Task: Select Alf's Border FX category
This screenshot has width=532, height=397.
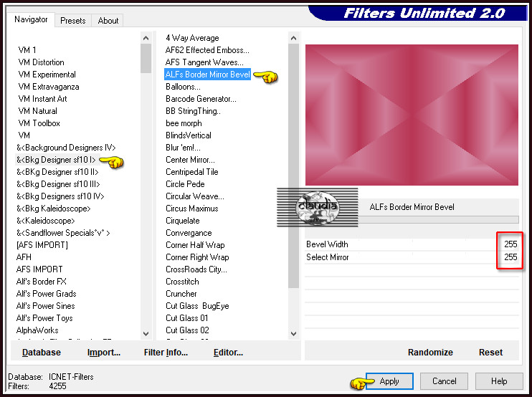Action: [41, 282]
